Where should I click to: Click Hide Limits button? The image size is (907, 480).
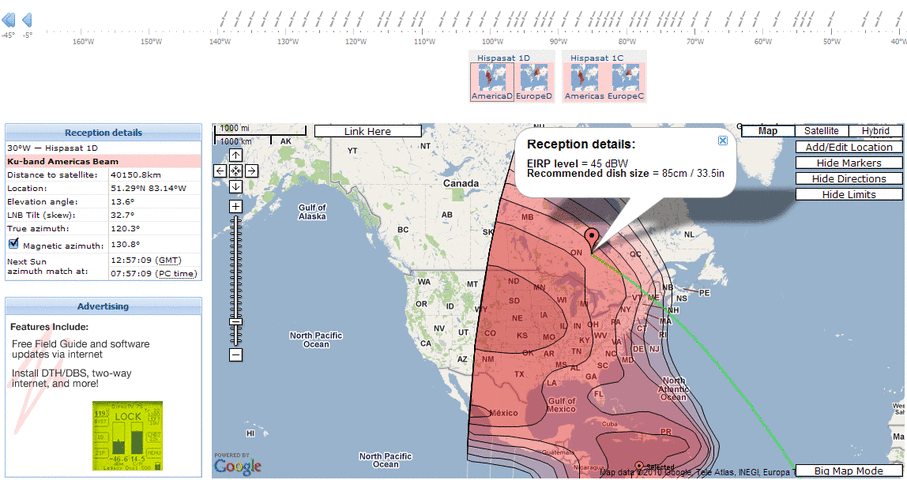pyautogui.click(x=849, y=195)
